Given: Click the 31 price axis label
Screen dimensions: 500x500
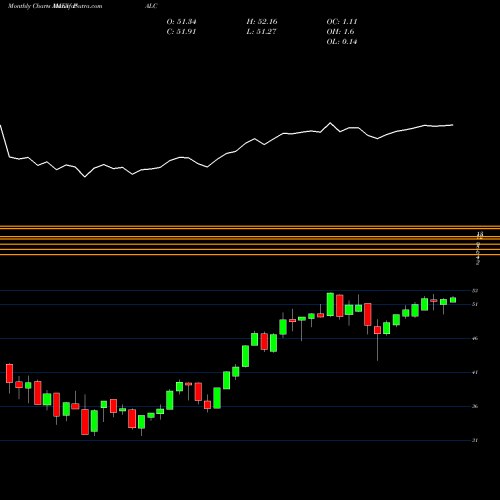Looking at the screenshot, I should 475,440.
